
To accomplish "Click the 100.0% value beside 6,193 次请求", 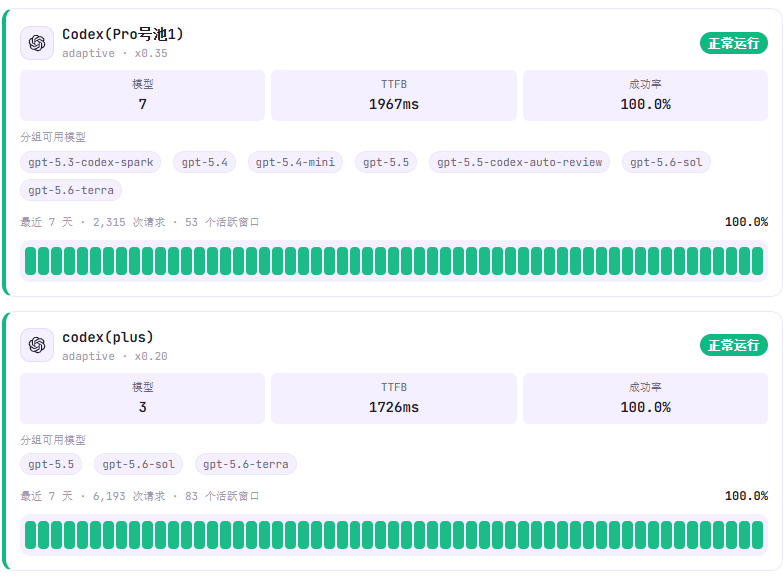I will pyautogui.click(x=746, y=496).
